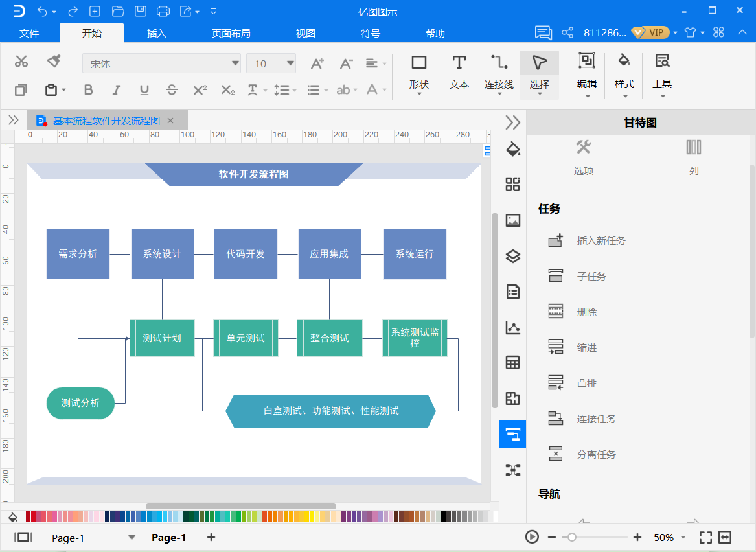Click the fit-to-width icon in status bar
The width and height of the screenshot is (756, 552).
click(725, 537)
